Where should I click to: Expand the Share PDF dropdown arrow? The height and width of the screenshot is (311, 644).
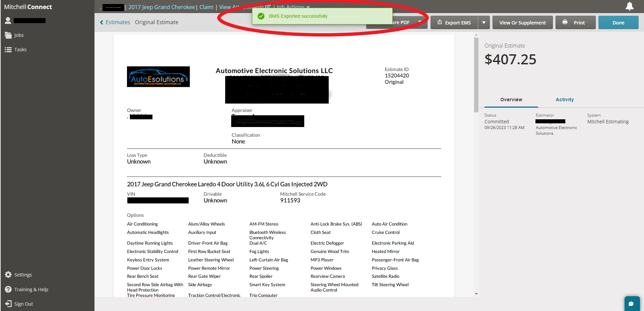(x=420, y=22)
